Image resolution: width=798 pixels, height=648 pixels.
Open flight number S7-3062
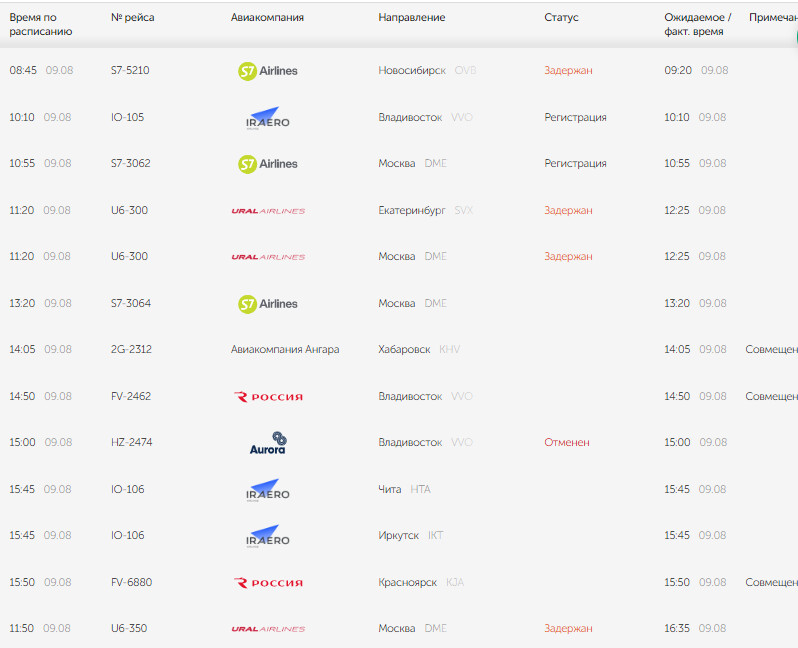[131, 163]
